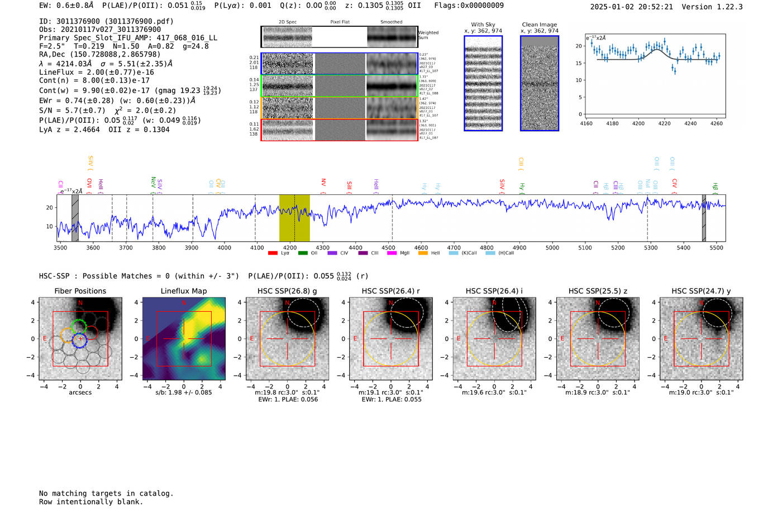Click the green fiber circle in Fiber Positions
Screen dimensions: 782x532
tap(79, 327)
